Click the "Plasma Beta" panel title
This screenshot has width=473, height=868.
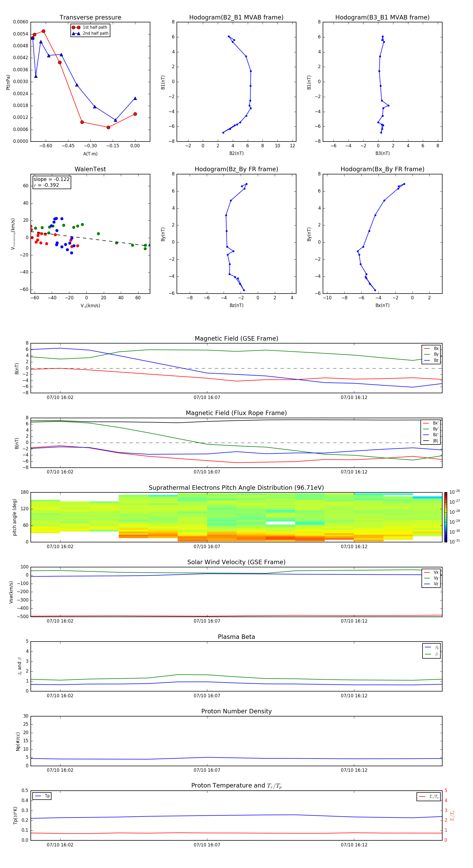pos(236,637)
